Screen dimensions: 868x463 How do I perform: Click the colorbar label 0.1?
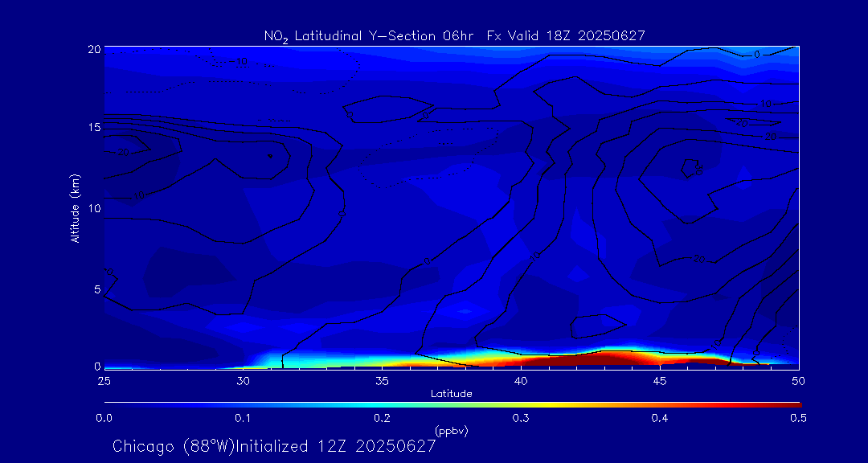click(x=244, y=420)
